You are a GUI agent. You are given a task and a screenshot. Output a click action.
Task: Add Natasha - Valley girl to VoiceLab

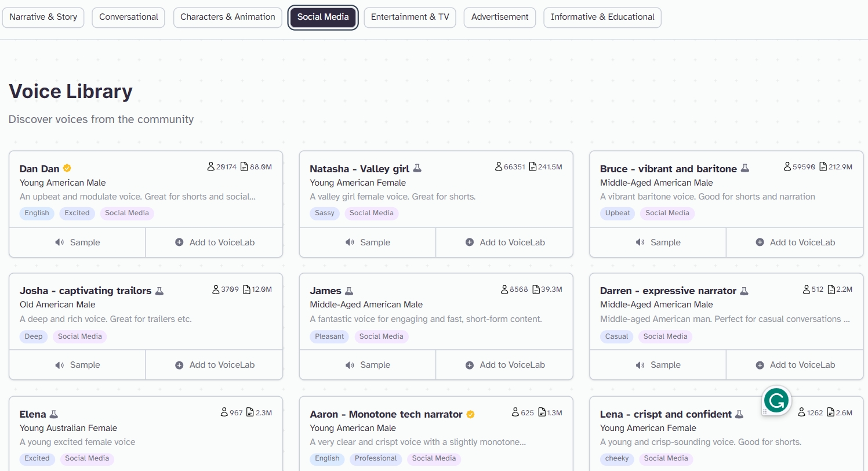coord(504,242)
